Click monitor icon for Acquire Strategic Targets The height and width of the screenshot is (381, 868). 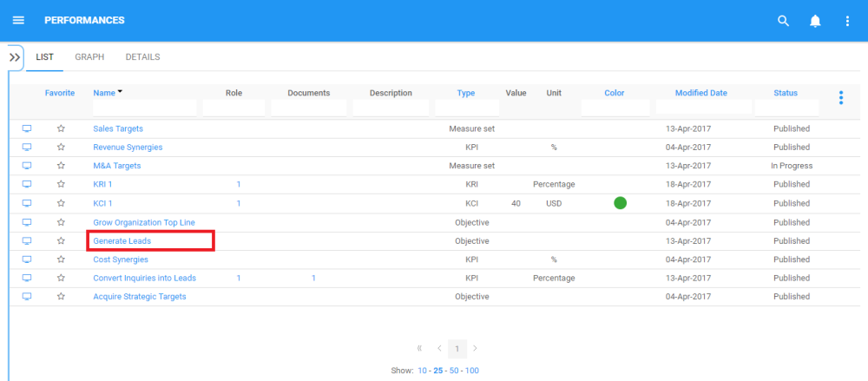click(27, 296)
